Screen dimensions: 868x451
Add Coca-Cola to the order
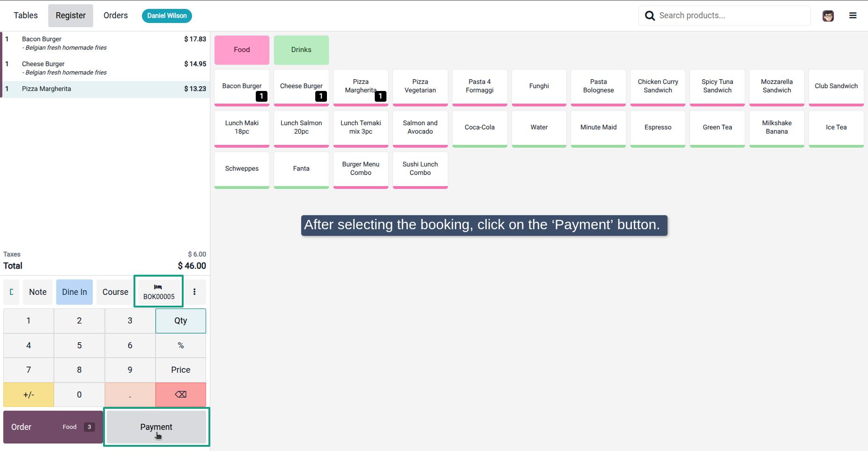[x=480, y=128]
